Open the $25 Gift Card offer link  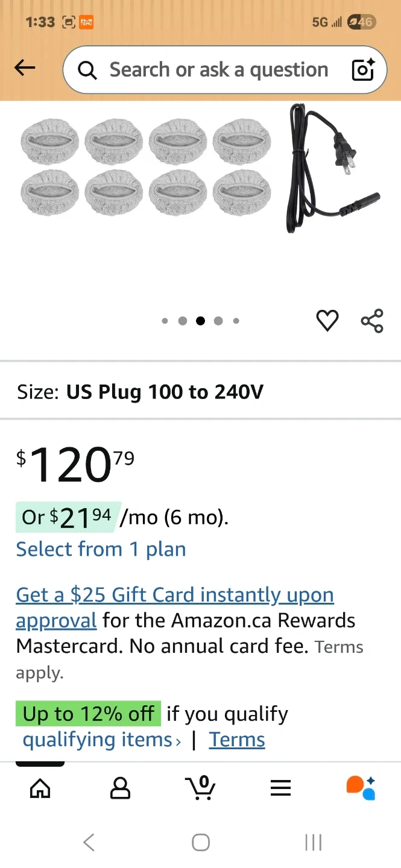[175, 595]
